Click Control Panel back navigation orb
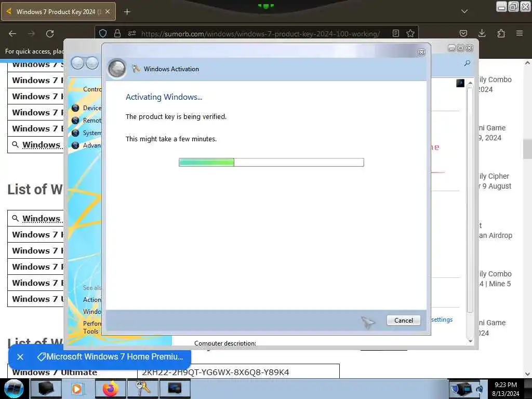Viewport: 532px width, 399px height. (x=78, y=63)
